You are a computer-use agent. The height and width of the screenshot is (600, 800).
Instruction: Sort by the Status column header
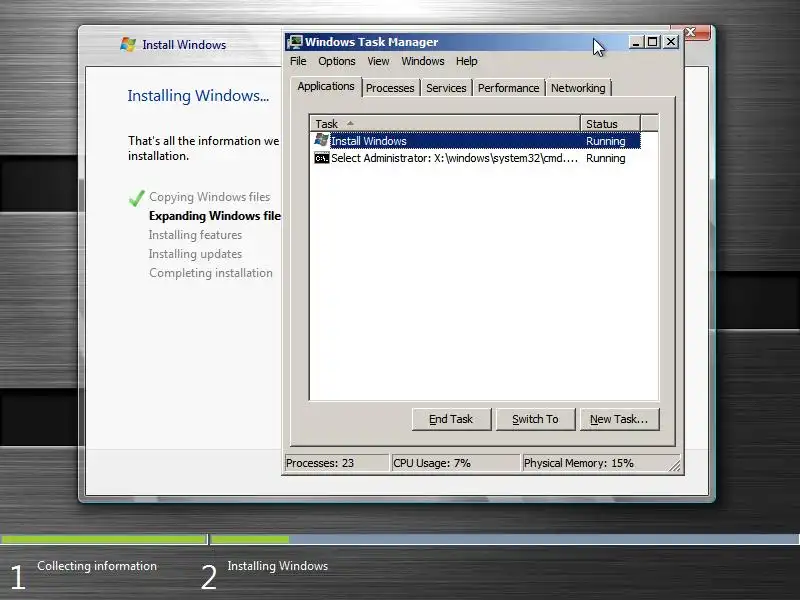tap(610, 123)
